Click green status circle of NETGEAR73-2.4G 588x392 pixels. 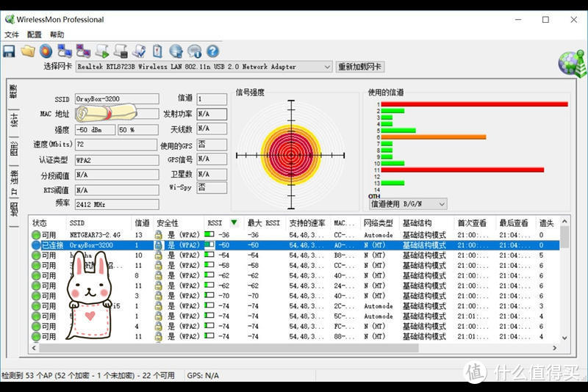point(36,235)
